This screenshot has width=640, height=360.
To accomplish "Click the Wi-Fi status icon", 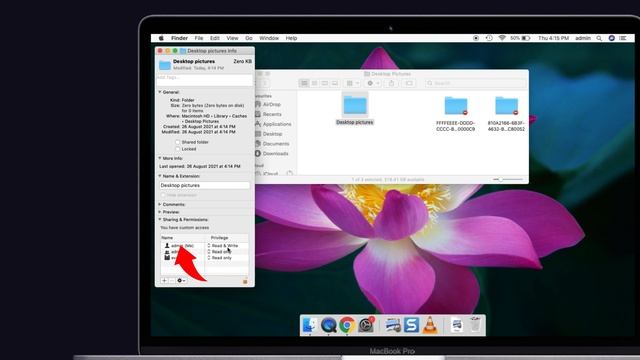I will coord(502,38).
